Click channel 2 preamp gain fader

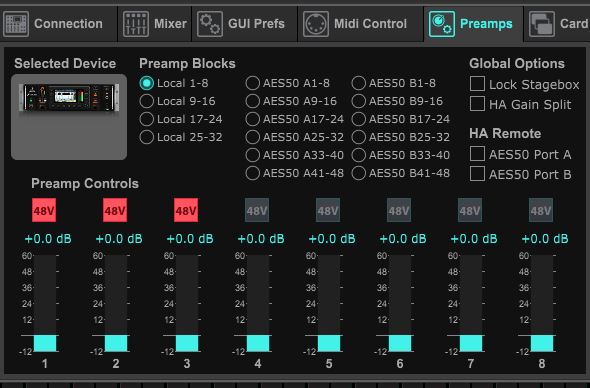[x=116, y=303]
